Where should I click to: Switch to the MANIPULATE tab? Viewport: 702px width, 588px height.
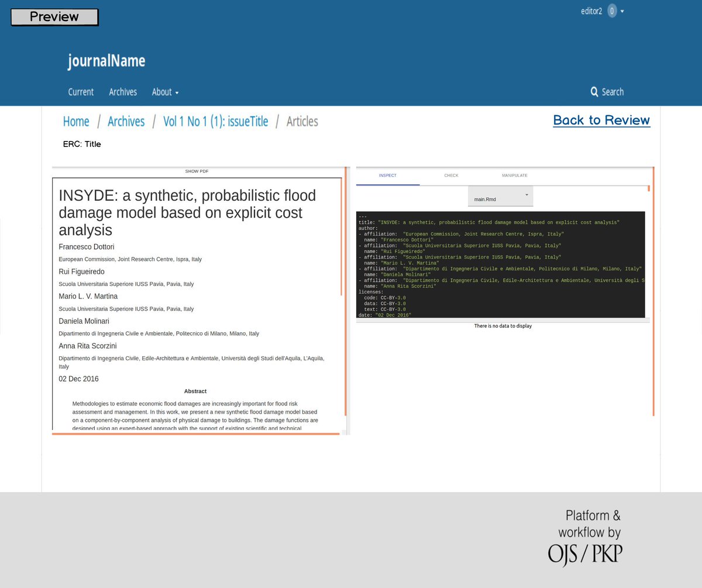(514, 175)
